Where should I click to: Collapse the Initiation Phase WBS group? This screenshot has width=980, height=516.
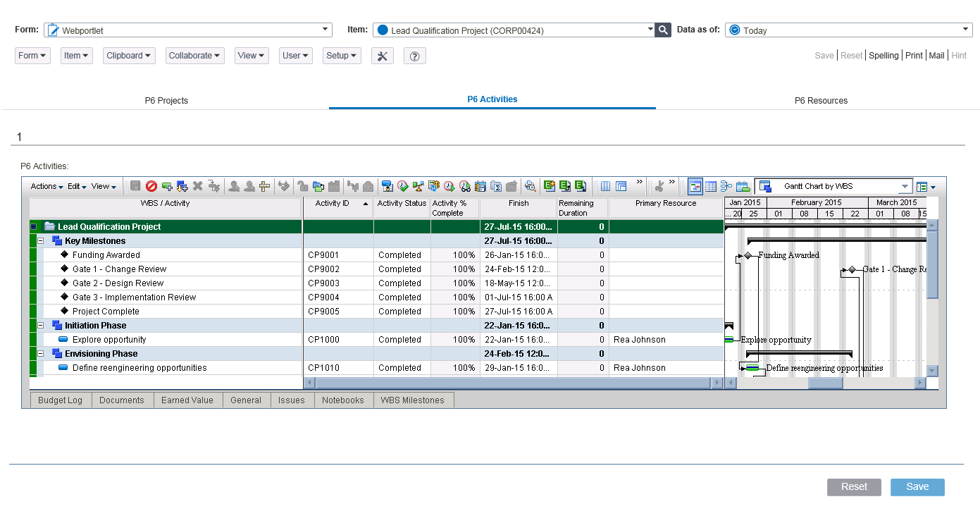(x=40, y=326)
